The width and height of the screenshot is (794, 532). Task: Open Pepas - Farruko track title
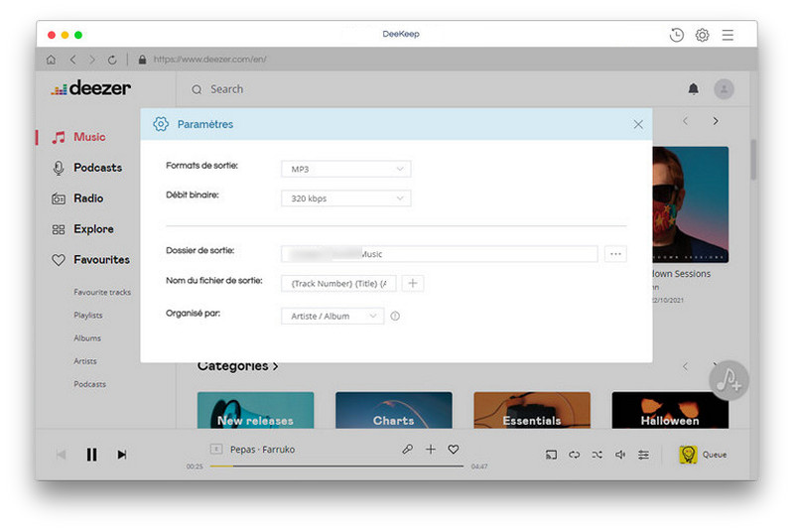[262, 450]
